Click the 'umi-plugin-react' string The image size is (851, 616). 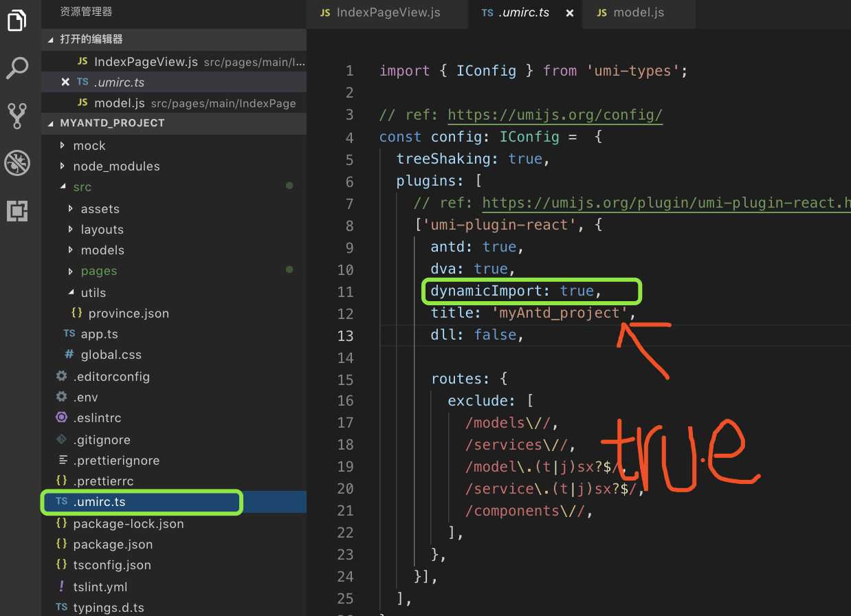click(499, 225)
